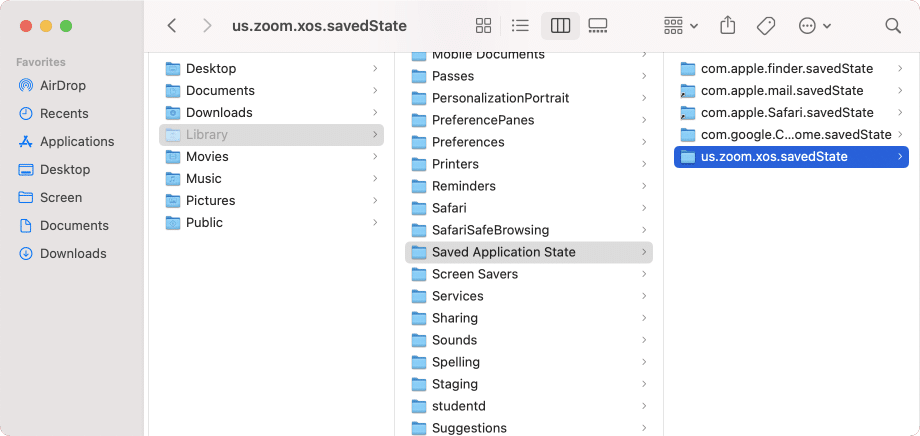920x436 pixels.
Task: Select the Reminders folder
Action: click(x=529, y=186)
